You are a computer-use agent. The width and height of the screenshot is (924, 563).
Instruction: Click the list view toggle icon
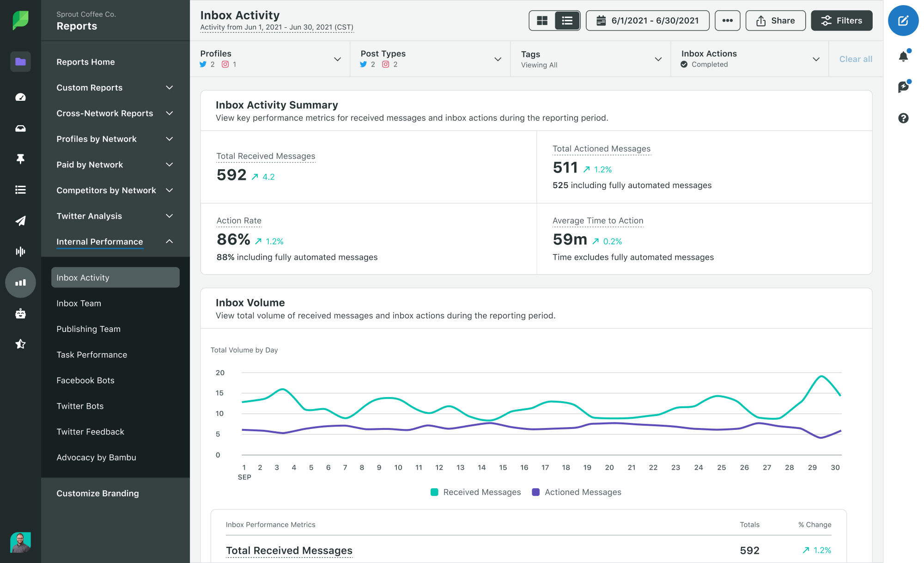(x=566, y=21)
